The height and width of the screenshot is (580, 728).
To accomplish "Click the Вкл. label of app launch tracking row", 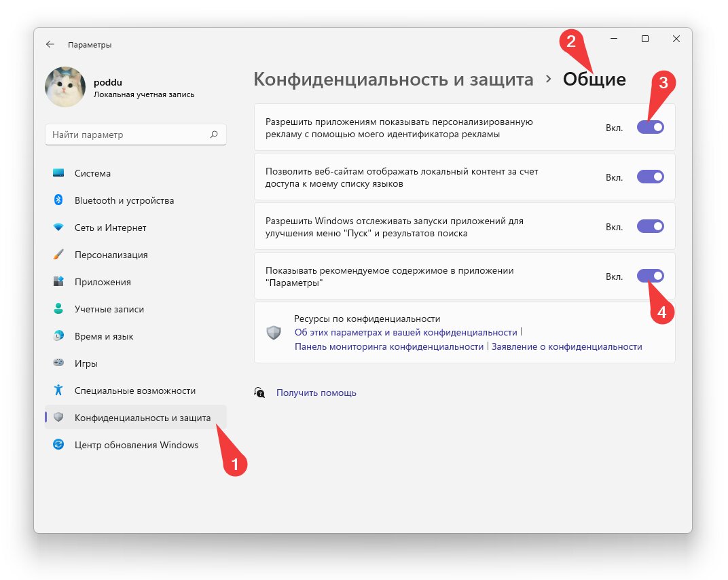I will [614, 227].
